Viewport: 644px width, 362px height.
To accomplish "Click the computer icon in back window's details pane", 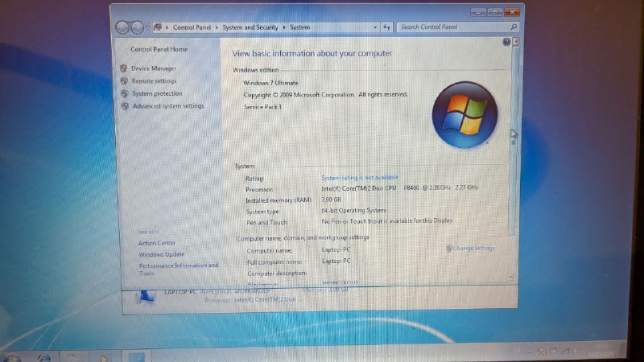I will 145,297.
